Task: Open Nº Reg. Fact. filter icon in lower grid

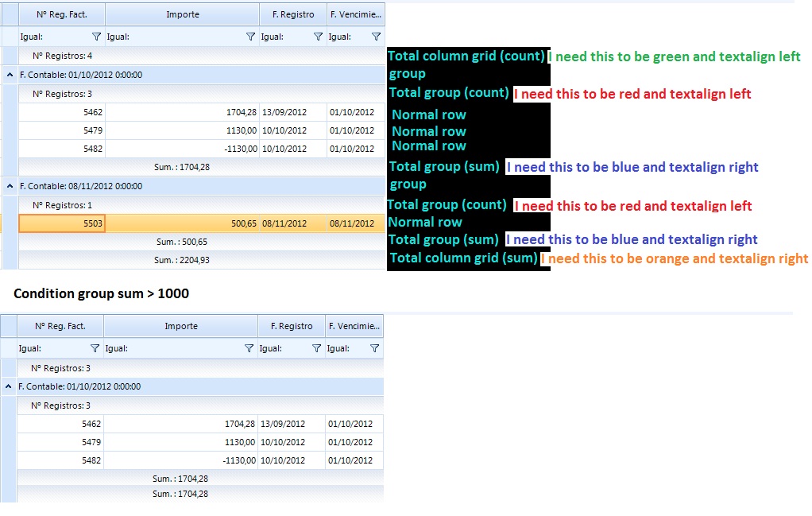Action: (x=95, y=349)
